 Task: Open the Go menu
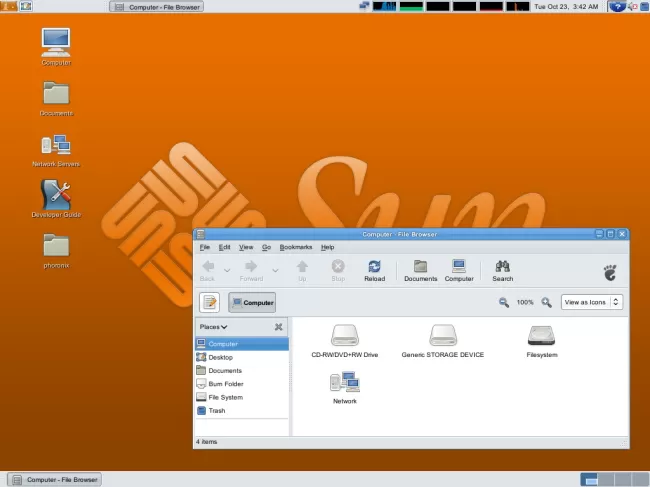[266, 247]
